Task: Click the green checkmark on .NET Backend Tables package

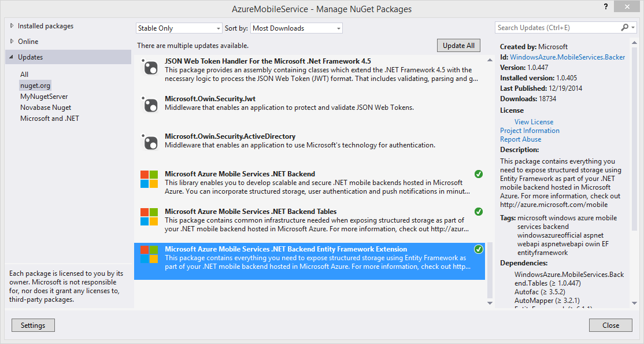Action: tap(479, 212)
